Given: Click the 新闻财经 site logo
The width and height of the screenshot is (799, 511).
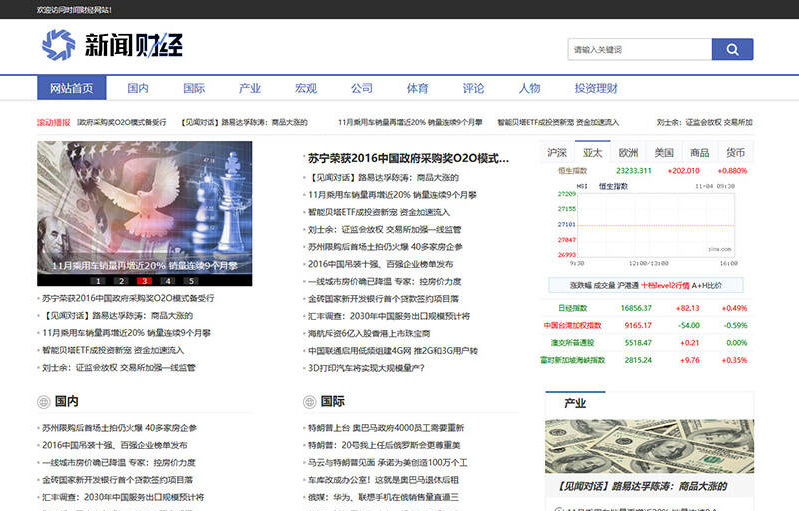Looking at the screenshot, I should pos(112,45).
